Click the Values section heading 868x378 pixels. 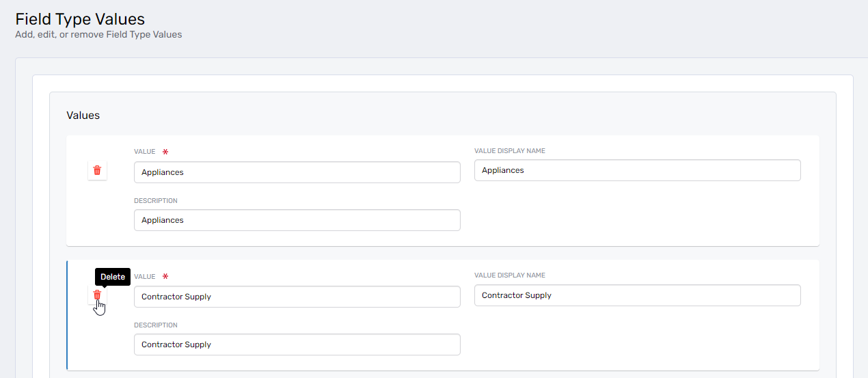pyautogui.click(x=83, y=116)
